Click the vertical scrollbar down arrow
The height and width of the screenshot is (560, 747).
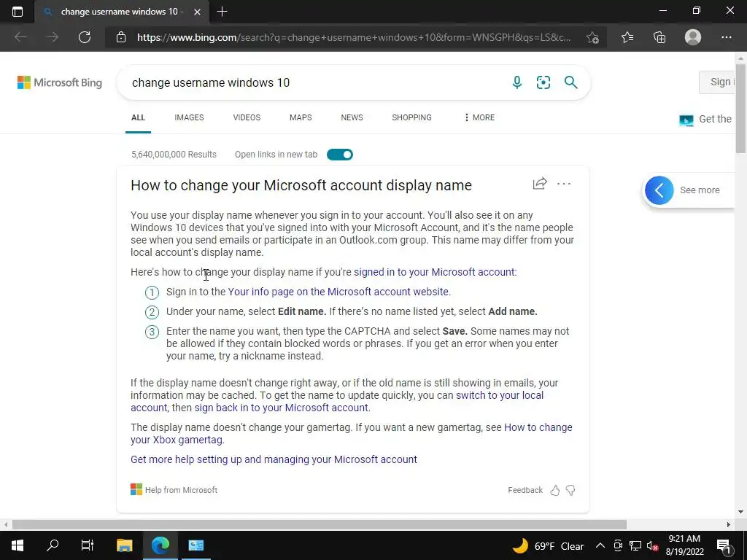[x=740, y=512]
